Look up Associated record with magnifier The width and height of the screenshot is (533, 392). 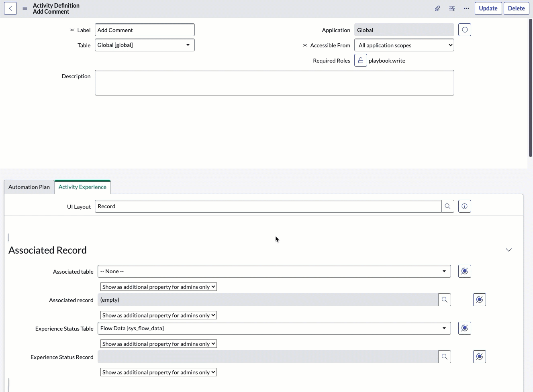point(445,300)
